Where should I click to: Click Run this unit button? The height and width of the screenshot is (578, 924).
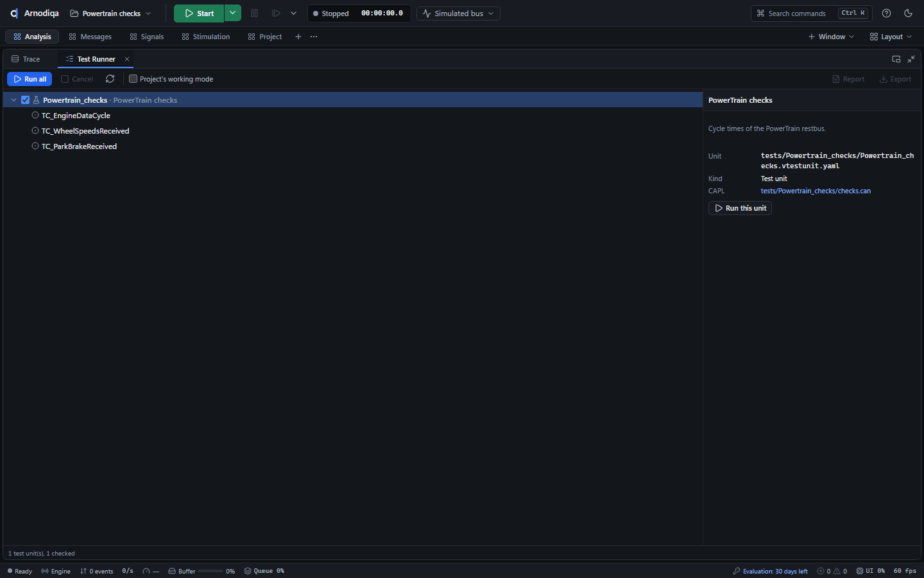[x=740, y=208]
